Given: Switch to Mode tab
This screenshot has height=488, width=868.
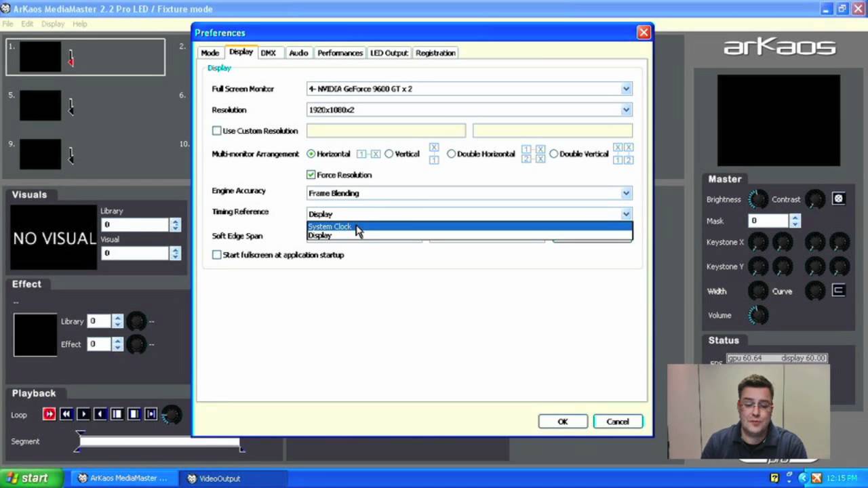Looking at the screenshot, I should [x=210, y=53].
